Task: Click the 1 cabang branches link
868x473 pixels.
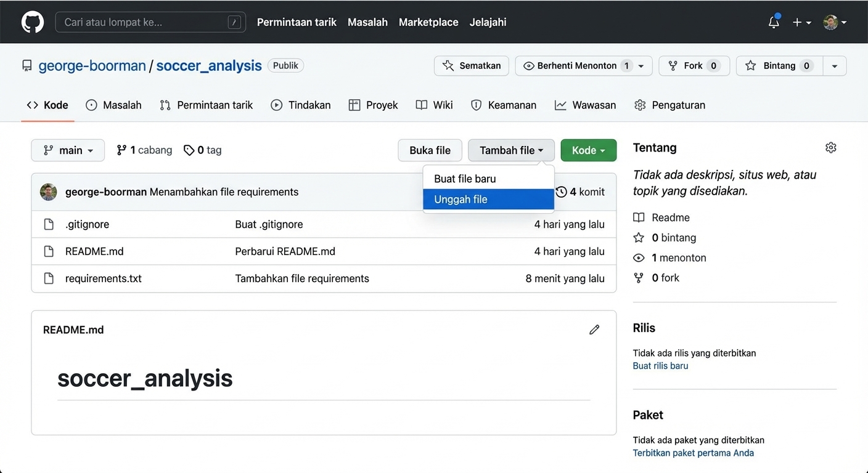Action: [144, 150]
